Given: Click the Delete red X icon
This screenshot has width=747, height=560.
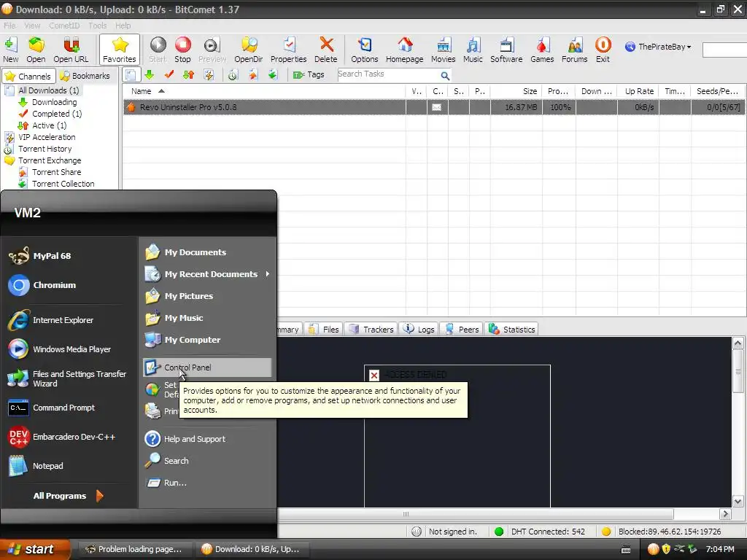Looking at the screenshot, I should 326,50.
